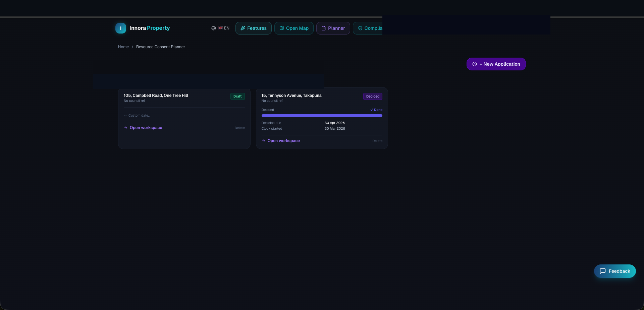Click the Resource Consent Planner breadcrumb
This screenshot has width=644, height=310.
click(x=160, y=47)
